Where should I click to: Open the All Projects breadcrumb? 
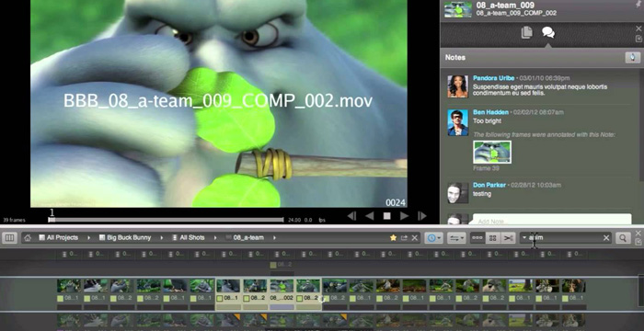[58, 238]
